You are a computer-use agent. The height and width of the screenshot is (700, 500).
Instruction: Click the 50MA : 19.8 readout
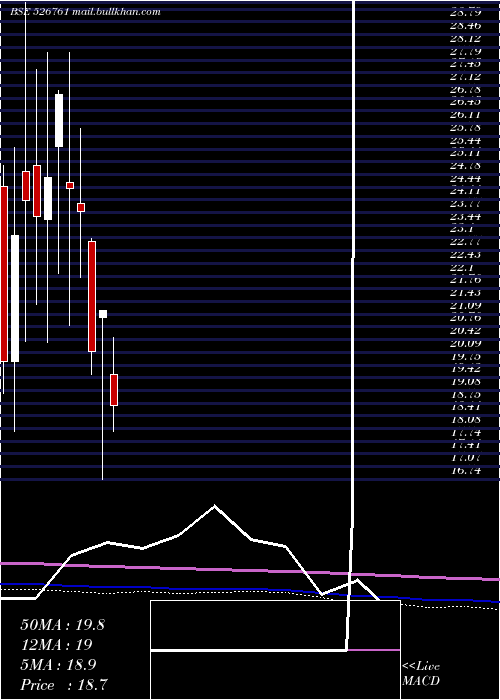tap(62, 625)
